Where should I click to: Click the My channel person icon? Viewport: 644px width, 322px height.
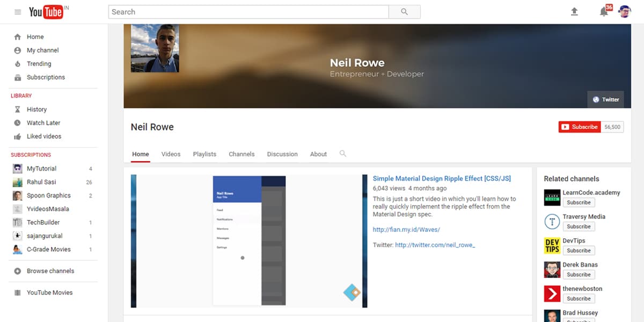(x=18, y=50)
